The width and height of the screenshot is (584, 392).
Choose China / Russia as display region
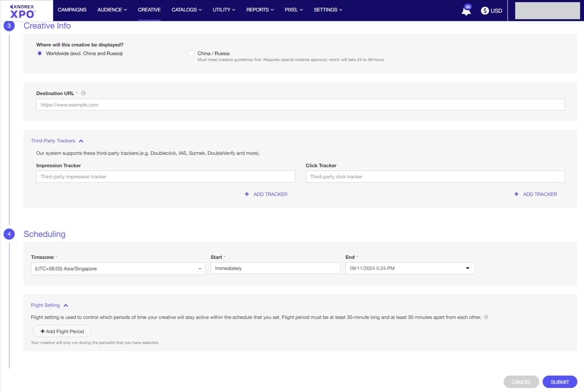click(191, 53)
